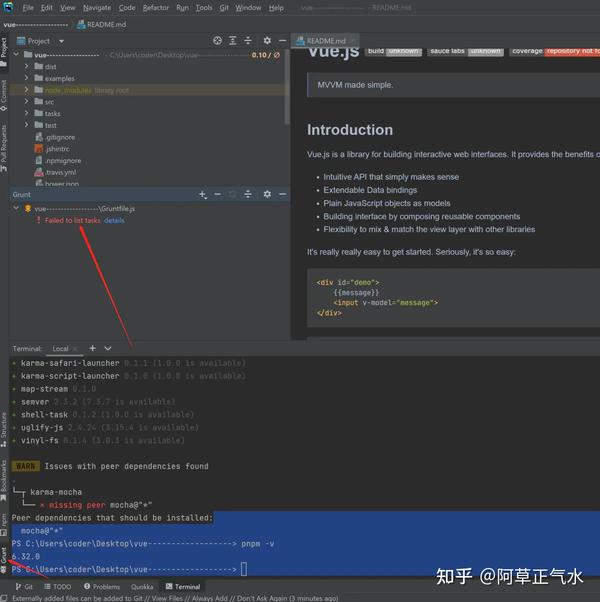This screenshot has height=602, width=600.
Task: Add new terminal session with plus icon
Action: (93, 348)
